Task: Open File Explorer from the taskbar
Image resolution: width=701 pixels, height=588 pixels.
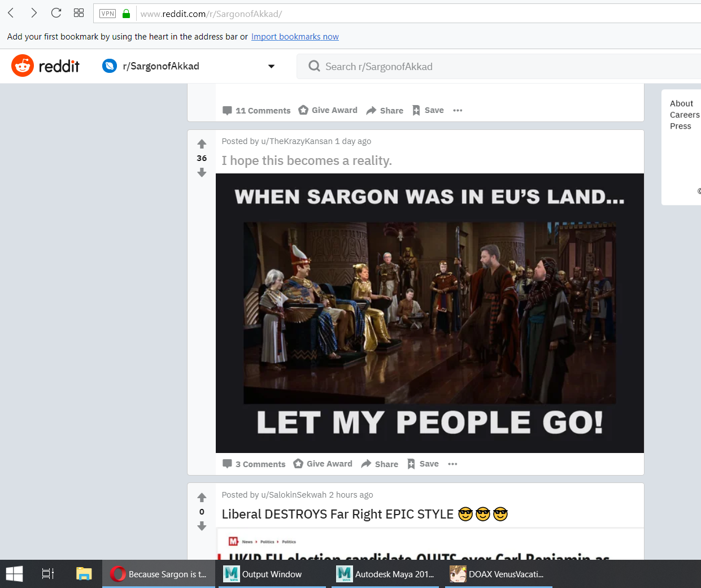Action: (x=84, y=574)
